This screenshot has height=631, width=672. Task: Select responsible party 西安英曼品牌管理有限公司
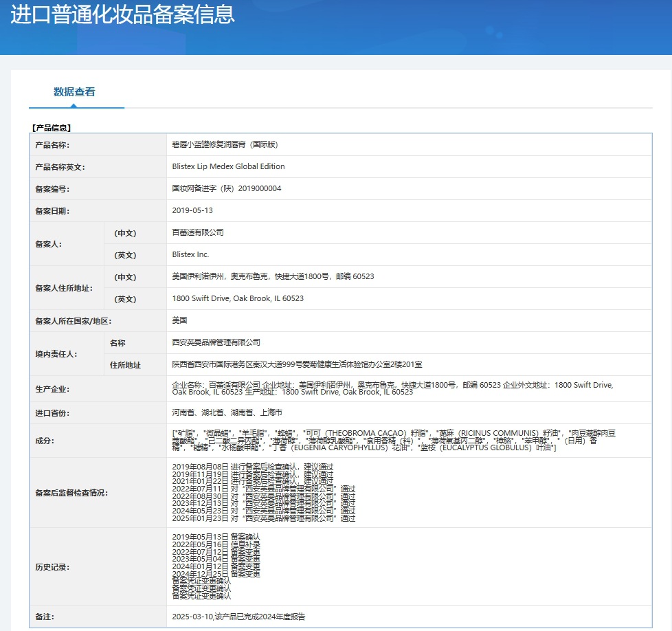(x=216, y=342)
